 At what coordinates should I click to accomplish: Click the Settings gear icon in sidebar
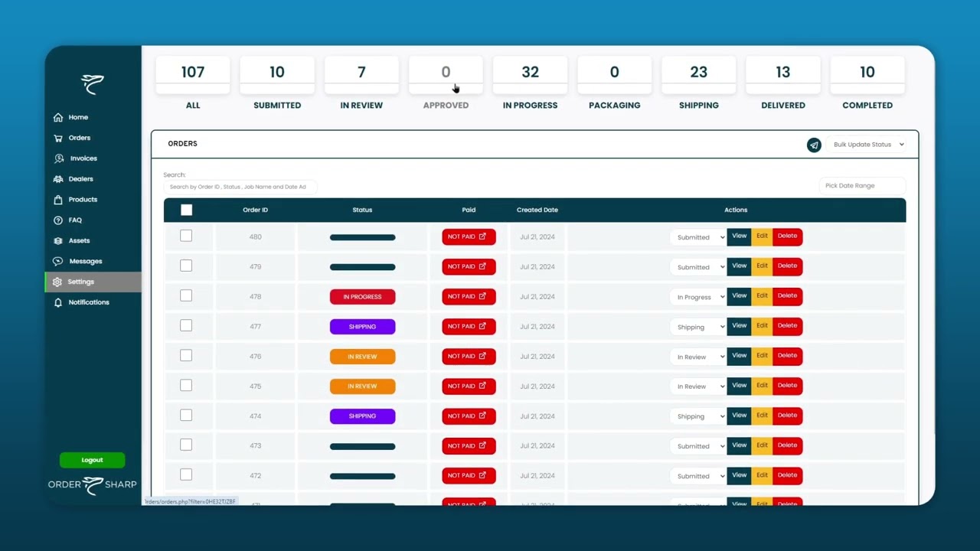point(57,282)
